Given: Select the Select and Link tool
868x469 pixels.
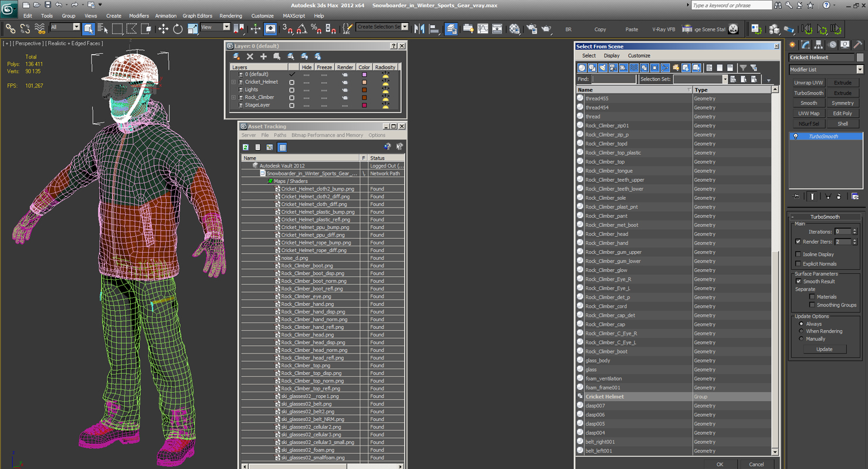Looking at the screenshot, I should coord(10,29).
